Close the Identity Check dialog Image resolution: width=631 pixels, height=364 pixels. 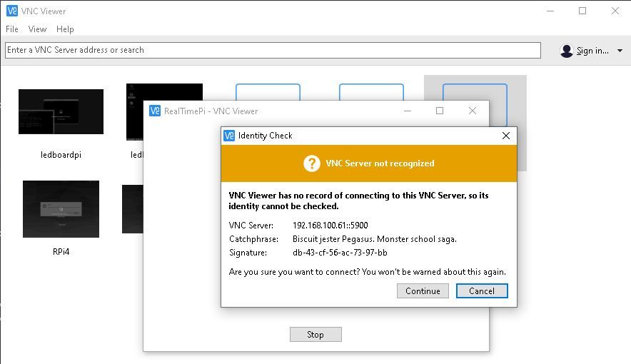point(506,136)
